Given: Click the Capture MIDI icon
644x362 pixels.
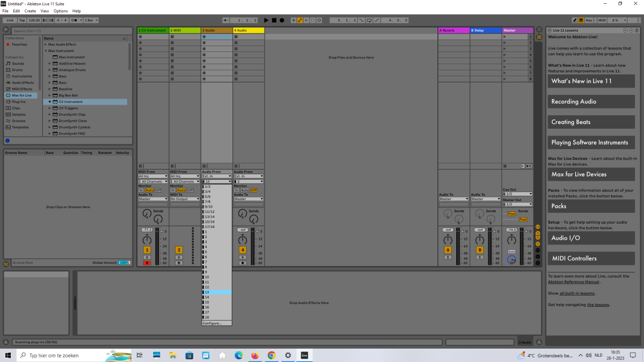Looking at the screenshot, I should 313,20.
